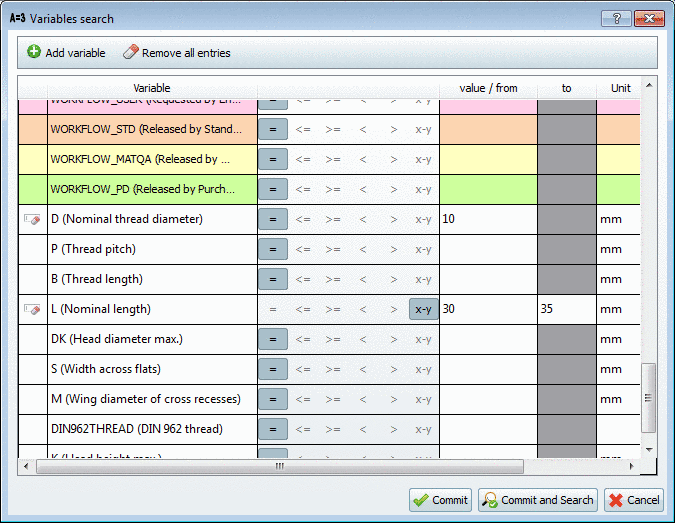Viewport: 675px width, 523px height.
Task: Click the value / from column header
Action: (488, 88)
